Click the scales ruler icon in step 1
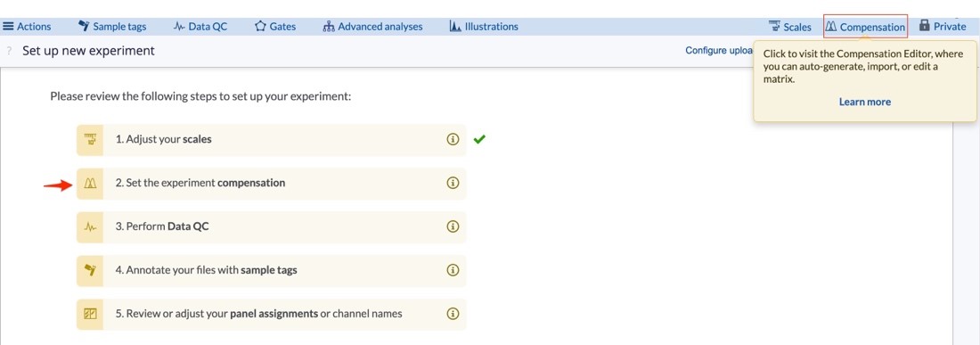 click(90, 139)
